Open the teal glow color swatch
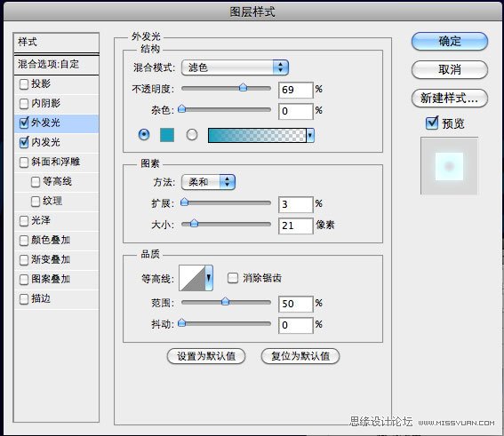 coord(167,135)
